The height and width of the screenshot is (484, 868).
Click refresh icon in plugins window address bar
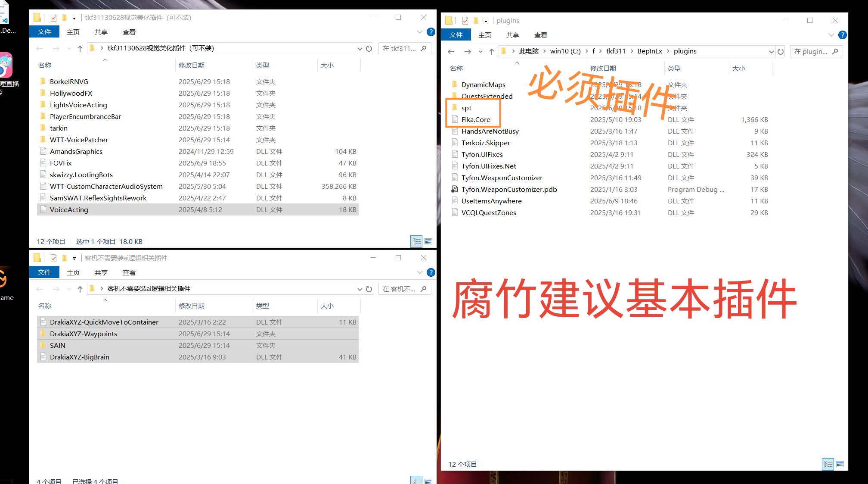pyautogui.click(x=781, y=52)
